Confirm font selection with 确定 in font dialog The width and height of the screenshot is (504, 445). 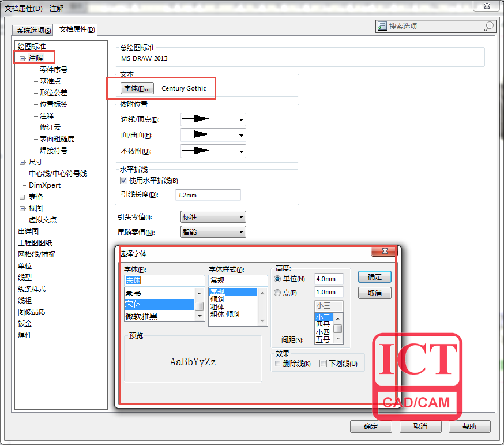click(x=374, y=277)
